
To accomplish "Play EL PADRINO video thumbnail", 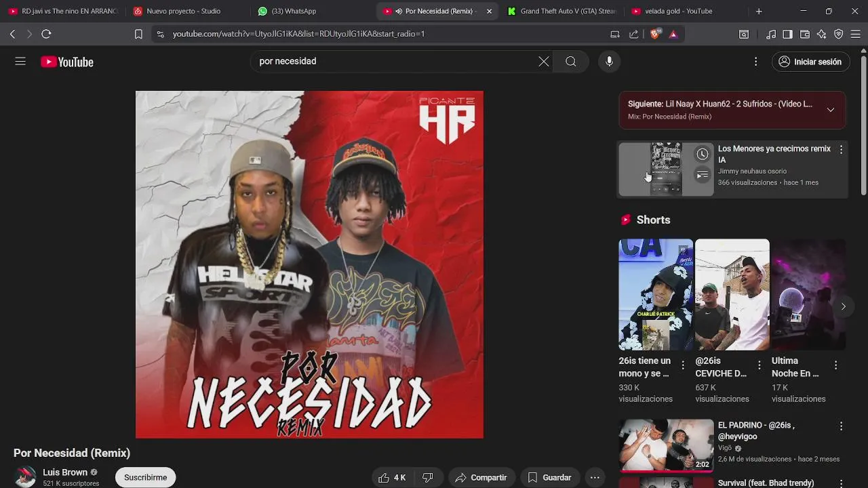I will [666, 445].
